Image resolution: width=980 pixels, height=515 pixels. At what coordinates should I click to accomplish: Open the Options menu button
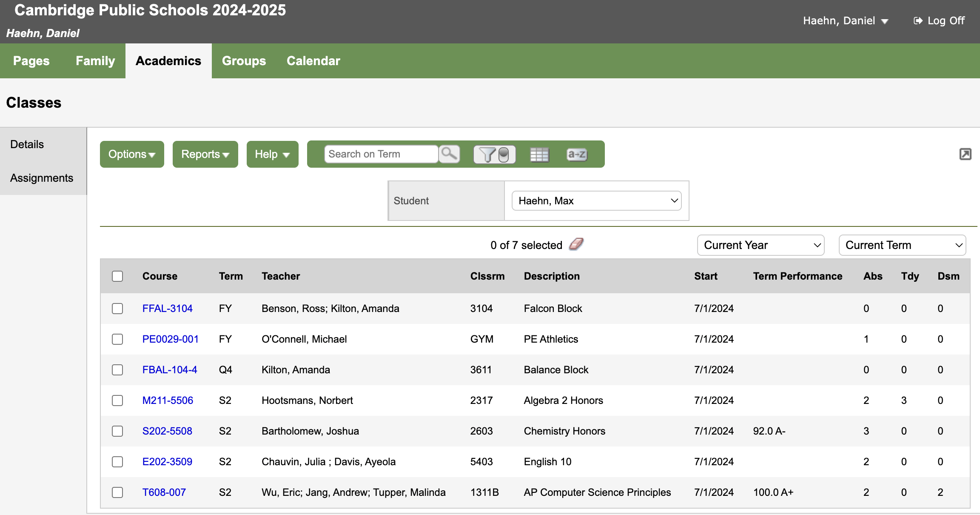132,154
